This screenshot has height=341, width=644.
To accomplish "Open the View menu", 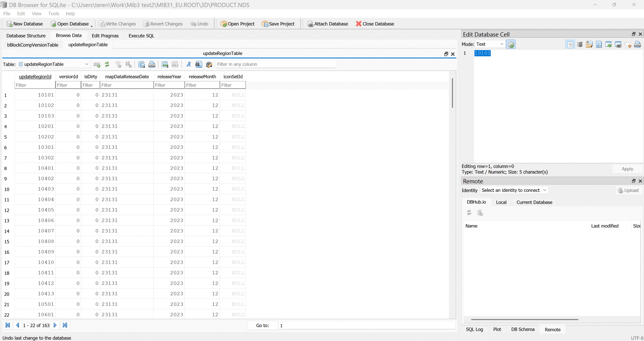I will pyautogui.click(x=37, y=14).
